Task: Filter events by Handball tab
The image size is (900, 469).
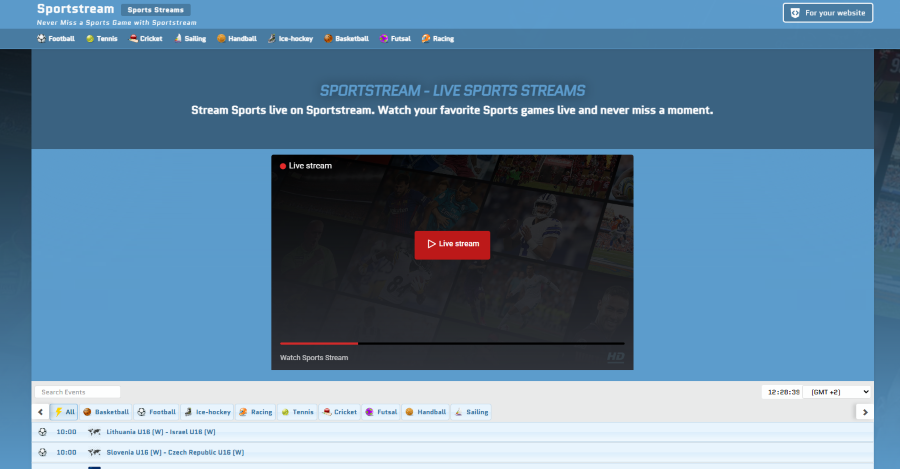Action: 425,412
